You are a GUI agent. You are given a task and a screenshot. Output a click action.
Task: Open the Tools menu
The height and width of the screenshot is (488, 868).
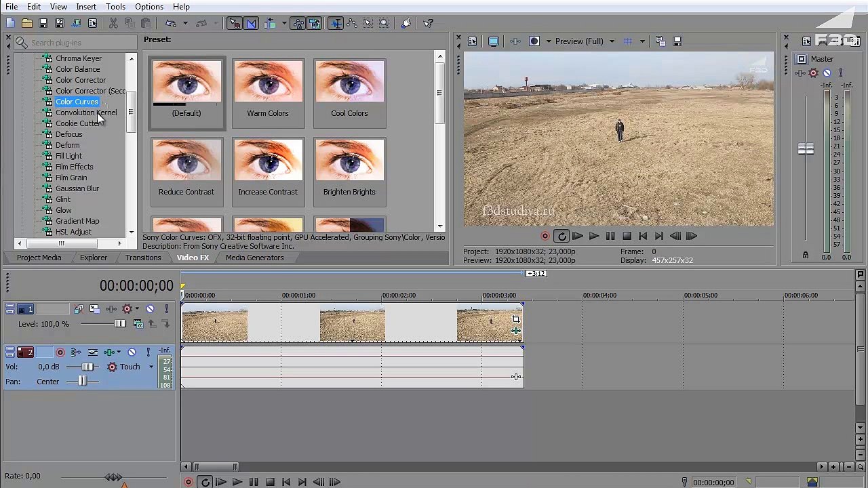click(115, 7)
